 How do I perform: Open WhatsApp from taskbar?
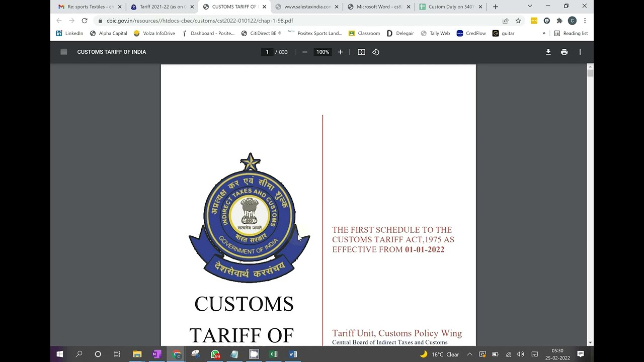215,354
